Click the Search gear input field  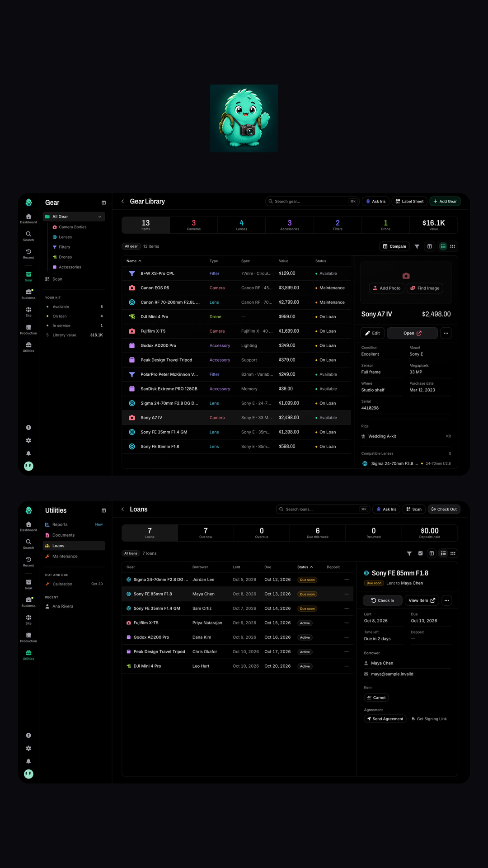coord(312,201)
